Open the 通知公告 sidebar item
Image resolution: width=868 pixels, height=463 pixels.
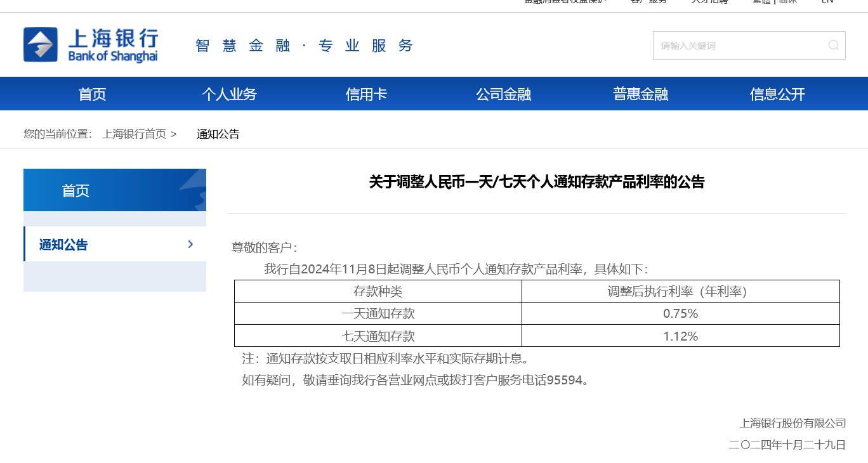pos(115,244)
